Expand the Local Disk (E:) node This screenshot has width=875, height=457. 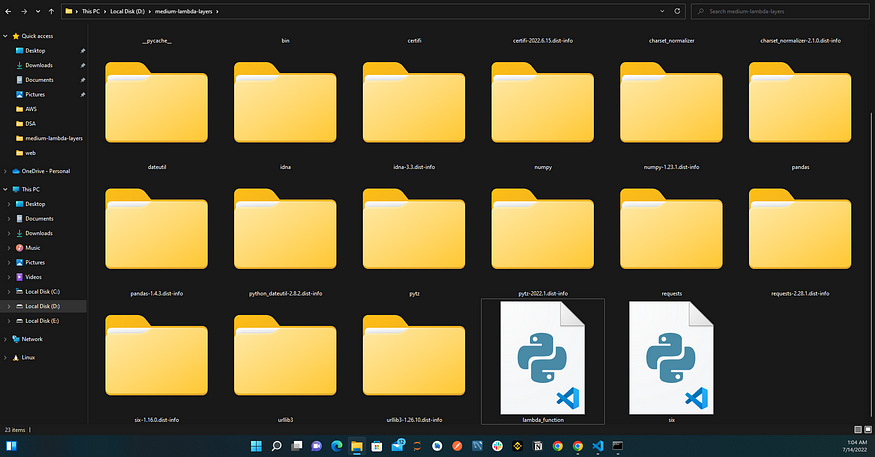click(x=9, y=321)
